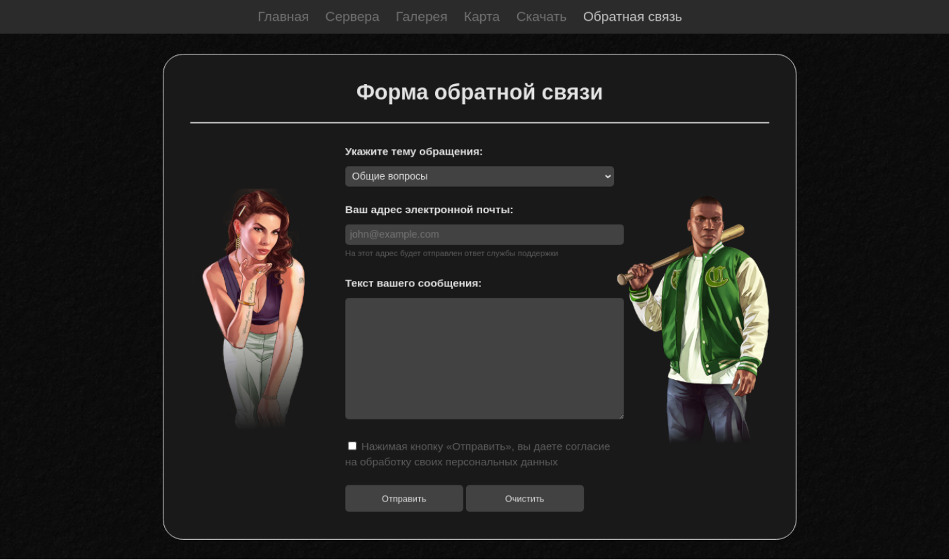
Task: Click the Ваш адрес электронной почты label
Action: coord(429,210)
